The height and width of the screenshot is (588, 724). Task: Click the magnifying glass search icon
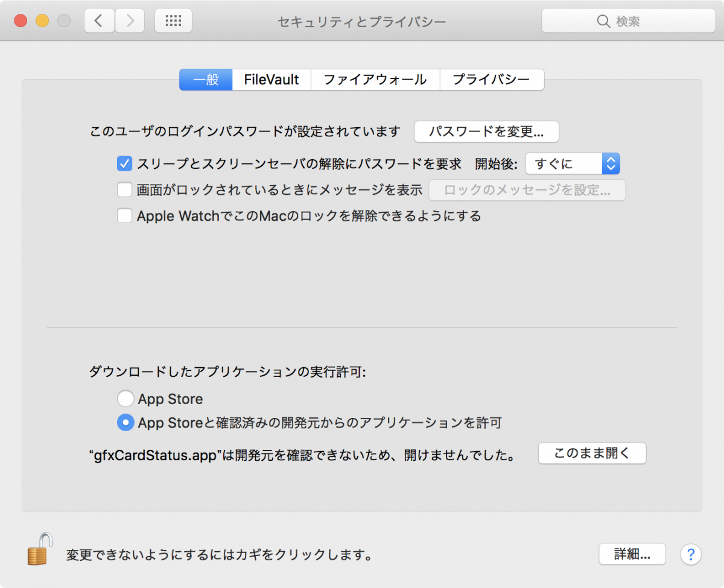(x=603, y=21)
